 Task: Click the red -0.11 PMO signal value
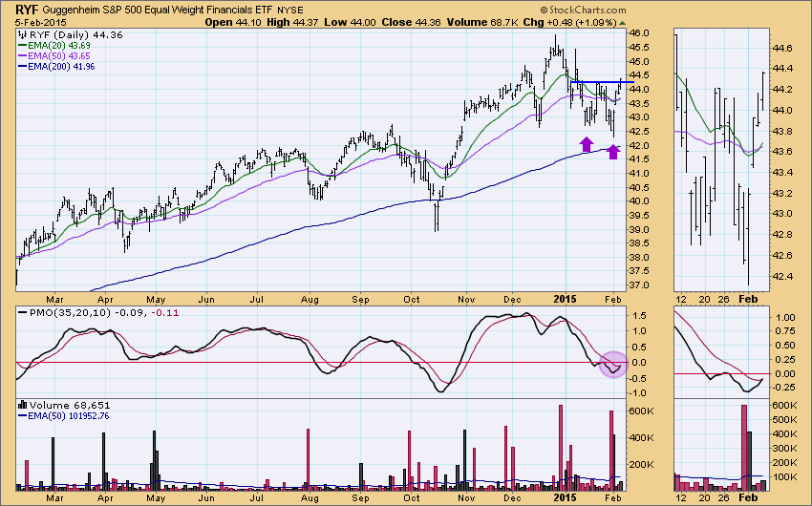click(165, 312)
